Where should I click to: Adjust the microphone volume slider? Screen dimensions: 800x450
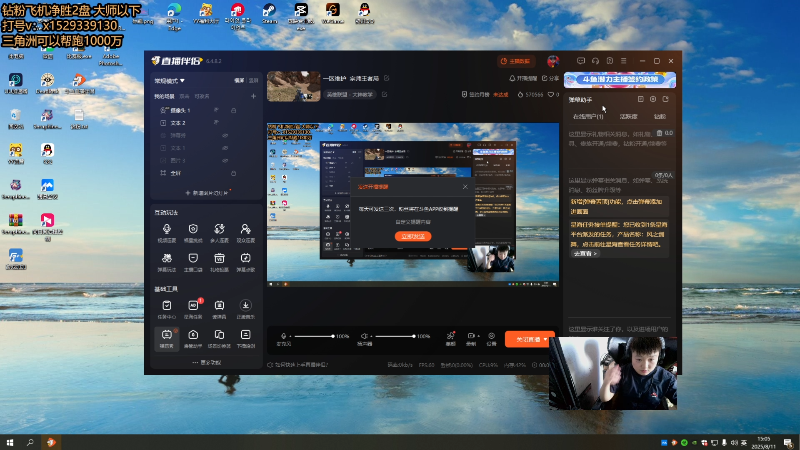pyautogui.click(x=314, y=336)
